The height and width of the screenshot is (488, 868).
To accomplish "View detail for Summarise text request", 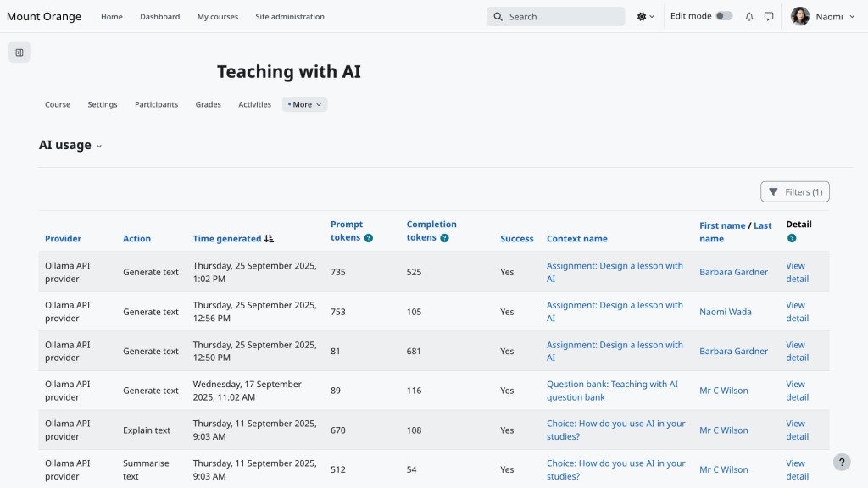I will (797, 469).
